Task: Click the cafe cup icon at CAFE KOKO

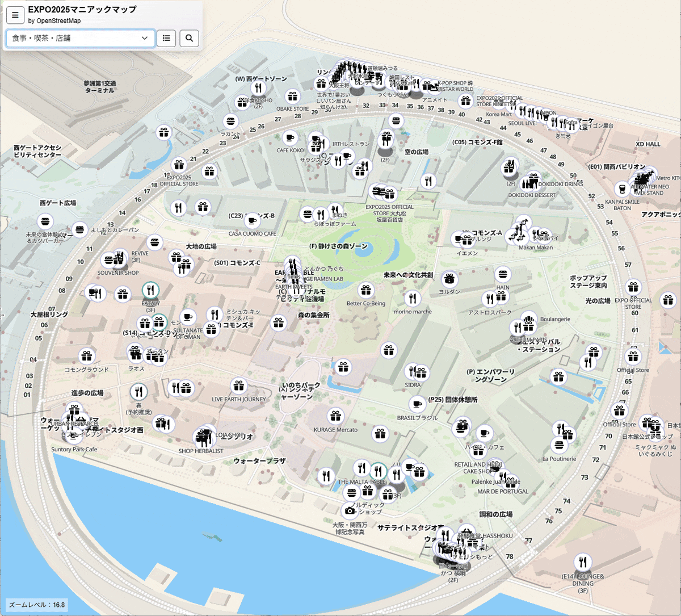Action: pyautogui.click(x=289, y=138)
